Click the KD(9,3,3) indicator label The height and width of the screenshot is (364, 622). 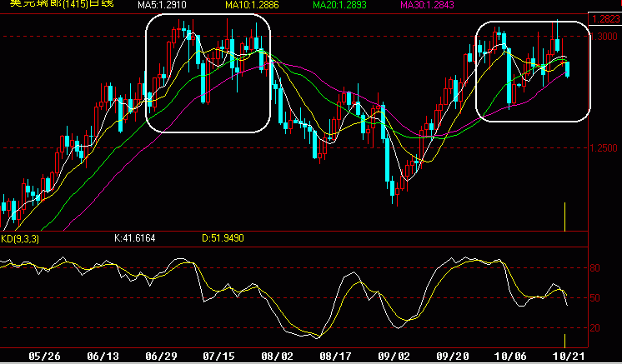click(20, 238)
